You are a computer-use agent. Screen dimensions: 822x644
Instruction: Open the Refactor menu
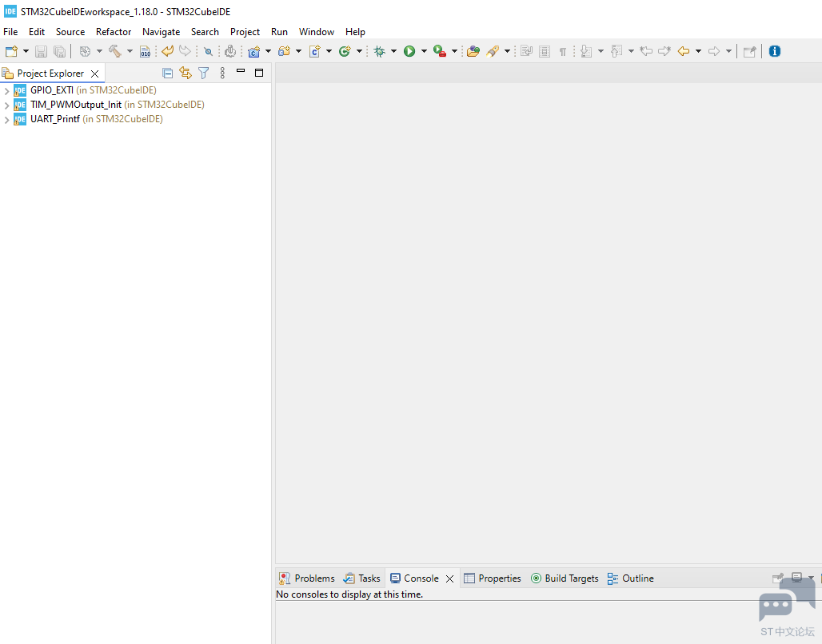114,32
